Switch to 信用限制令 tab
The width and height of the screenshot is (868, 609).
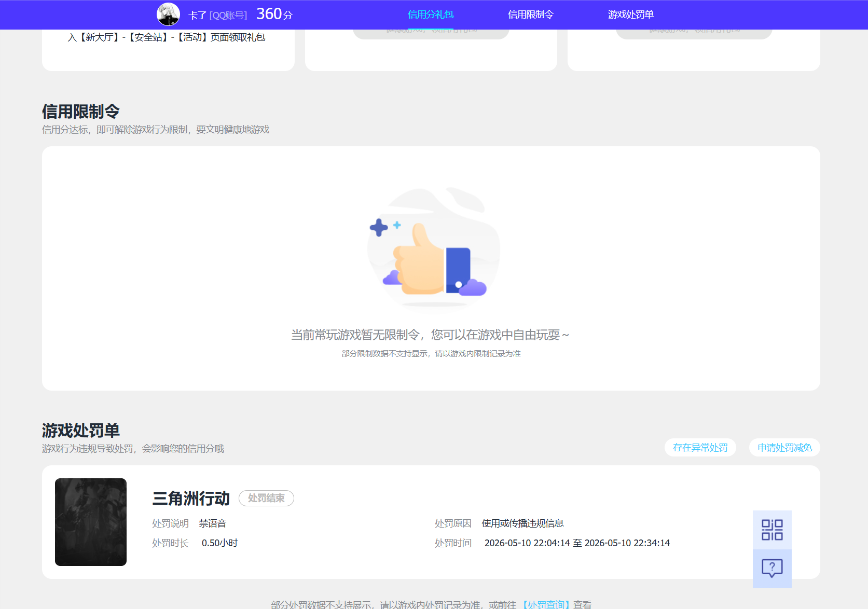click(531, 15)
